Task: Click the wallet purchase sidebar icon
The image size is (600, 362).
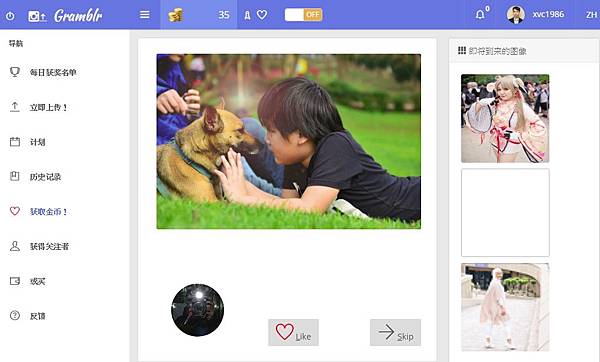Action: click(x=15, y=281)
